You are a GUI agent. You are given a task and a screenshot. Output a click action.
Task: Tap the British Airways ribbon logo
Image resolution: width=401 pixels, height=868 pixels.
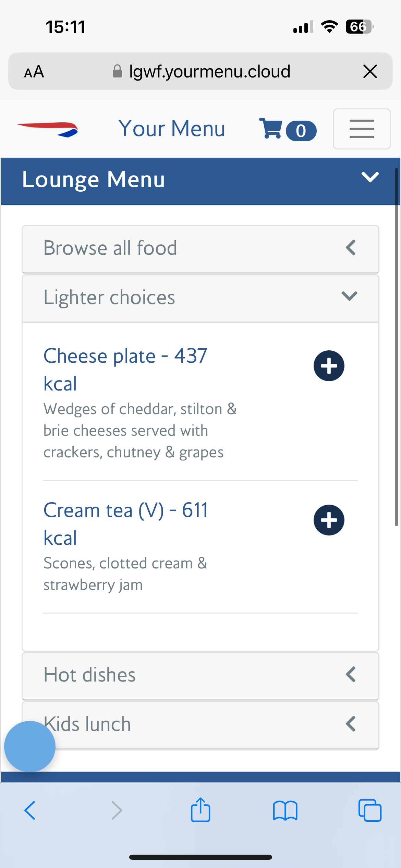[48, 129]
